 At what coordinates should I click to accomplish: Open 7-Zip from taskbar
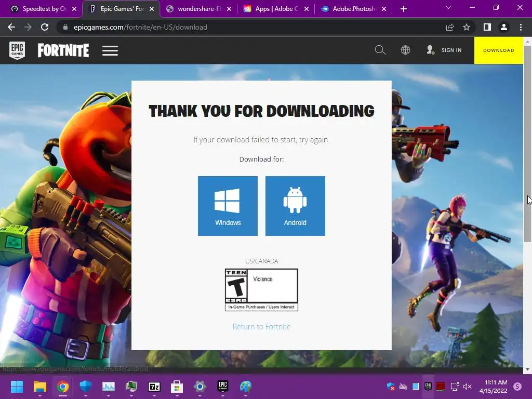click(154, 387)
